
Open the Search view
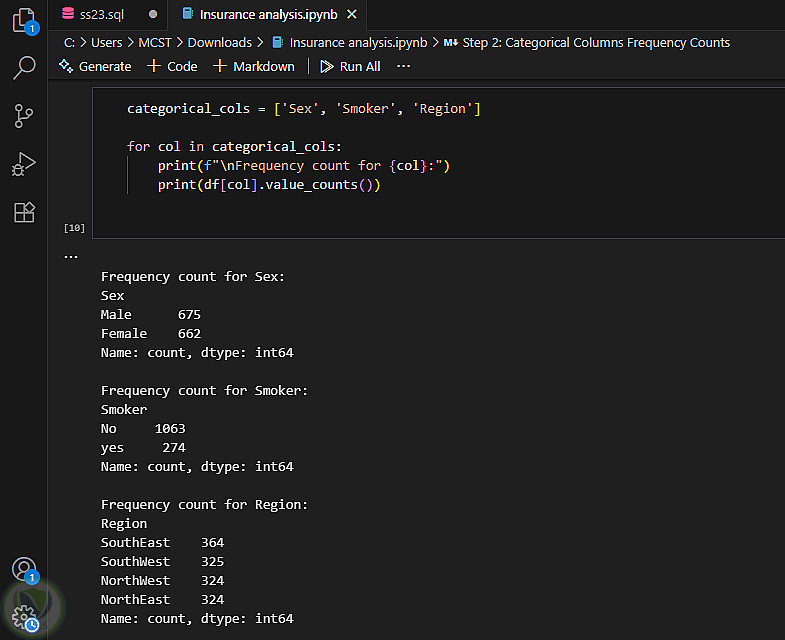(24, 67)
